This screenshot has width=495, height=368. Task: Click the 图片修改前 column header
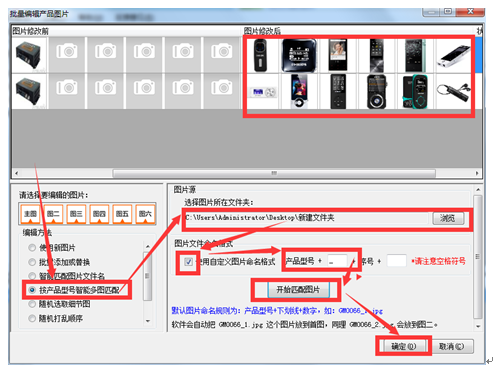(31, 31)
